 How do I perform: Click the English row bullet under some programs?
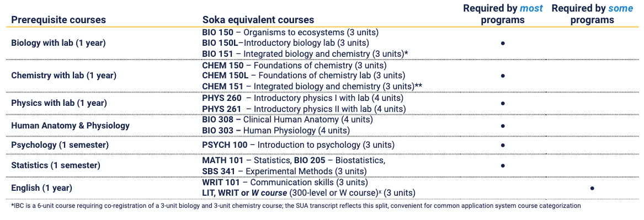(592, 188)
